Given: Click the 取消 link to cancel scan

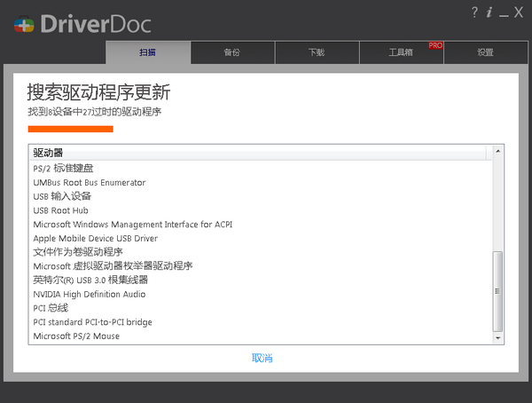Looking at the screenshot, I should (x=262, y=359).
